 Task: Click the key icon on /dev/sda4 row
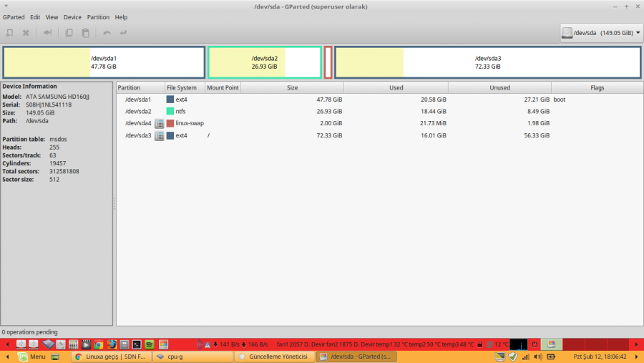tap(160, 123)
